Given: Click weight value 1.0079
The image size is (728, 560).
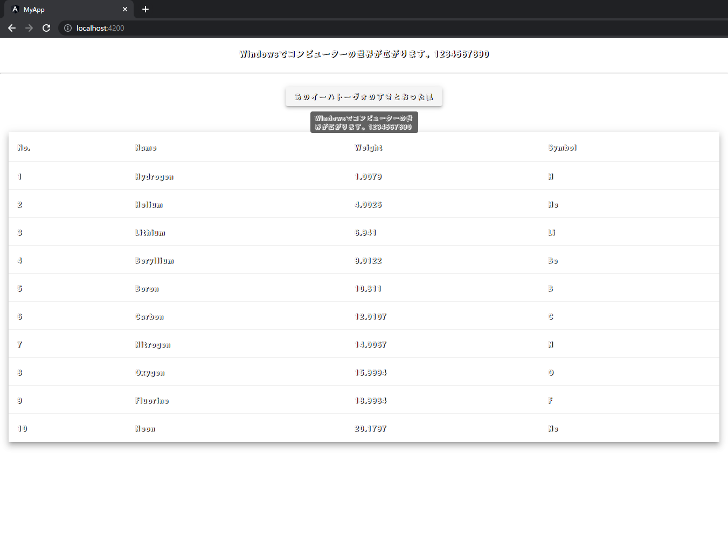Looking at the screenshot, I should tap(369, 177).
